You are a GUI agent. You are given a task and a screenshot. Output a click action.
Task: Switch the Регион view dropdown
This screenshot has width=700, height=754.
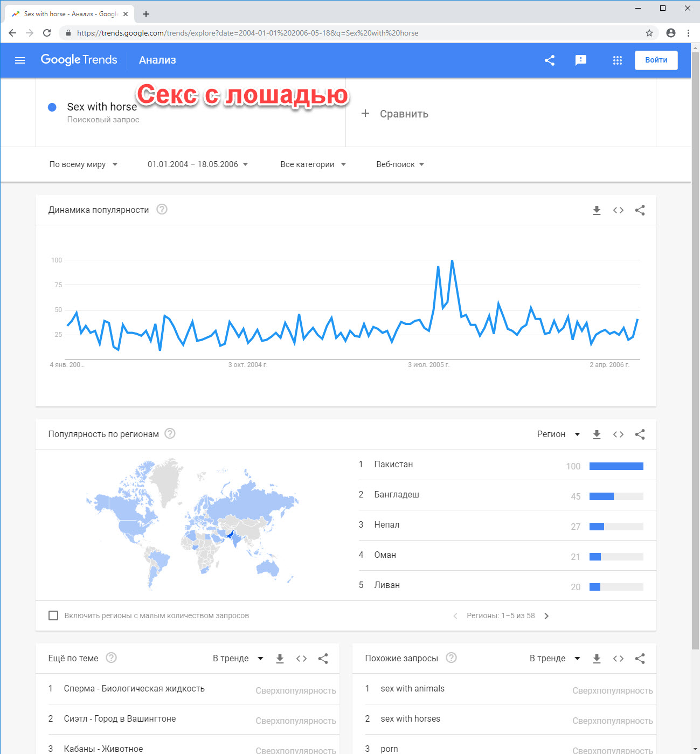pyautogui.click(x=559, y=434)
